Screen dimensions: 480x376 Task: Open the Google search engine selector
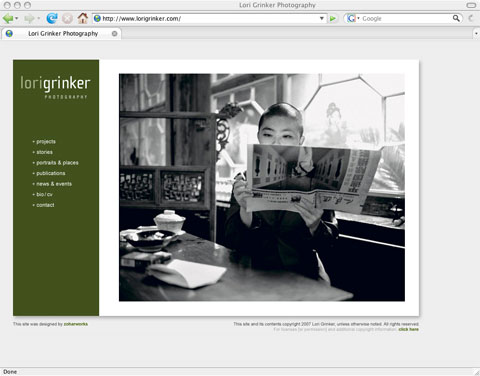353,18
